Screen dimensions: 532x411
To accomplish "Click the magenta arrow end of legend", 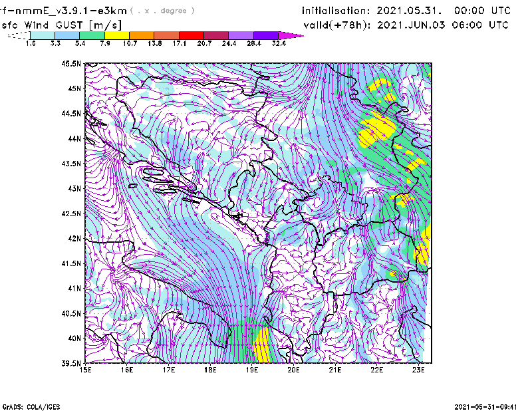I will (x=291, y=35).
